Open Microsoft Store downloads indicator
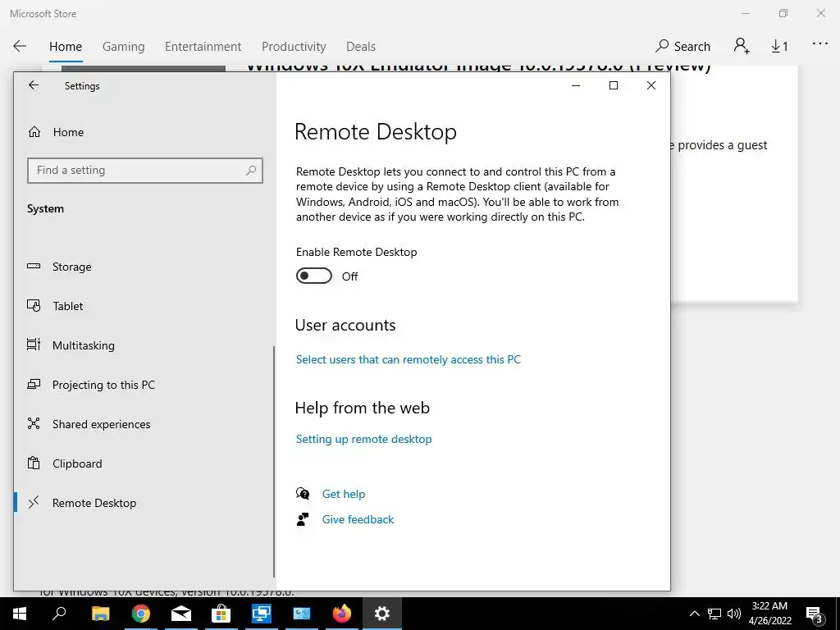 coord(779,47)
